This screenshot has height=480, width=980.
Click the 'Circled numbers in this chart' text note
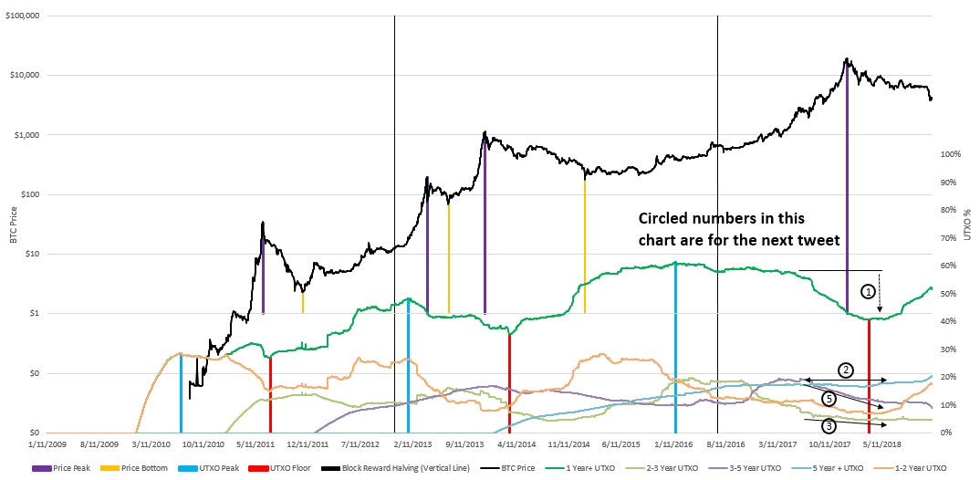point(737,229)
